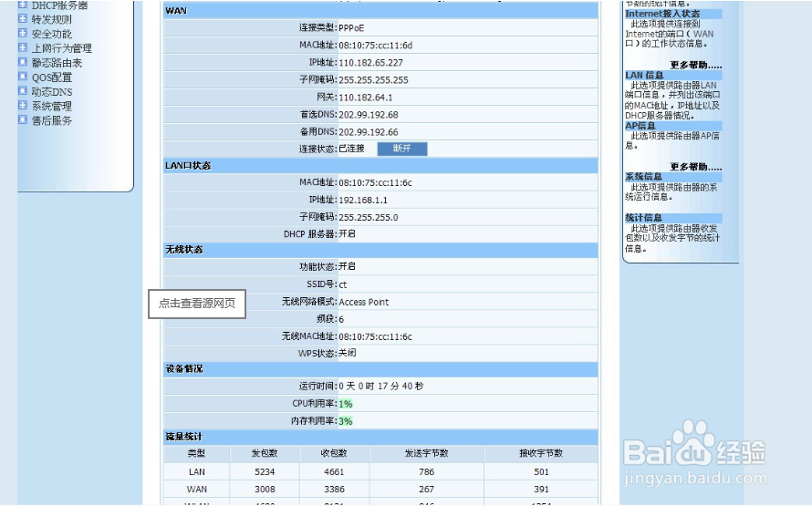This screenshot has height=506, width=812.
Task: Select wireless mode value Access Point
Action: point(363,302)
